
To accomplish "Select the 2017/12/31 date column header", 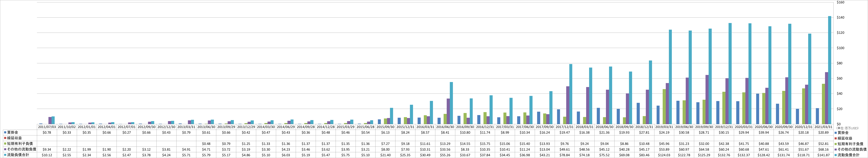I will coord(565,127).
